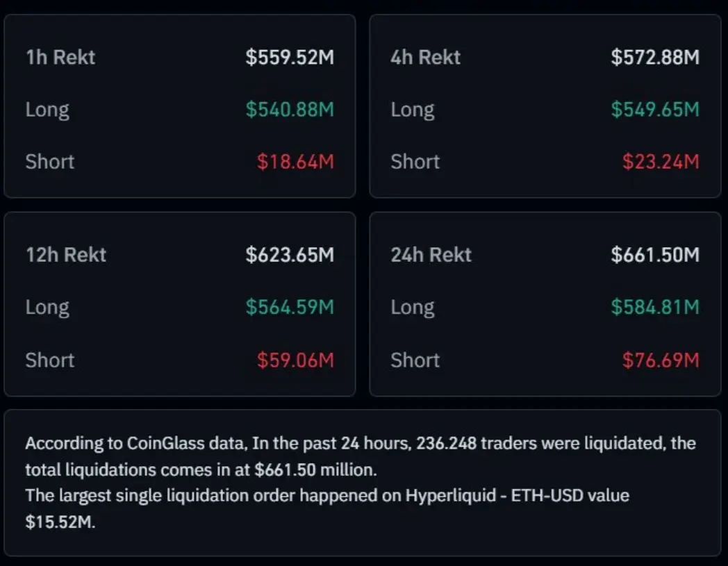Click 24h Short value $76.69M

pos(661,360)
